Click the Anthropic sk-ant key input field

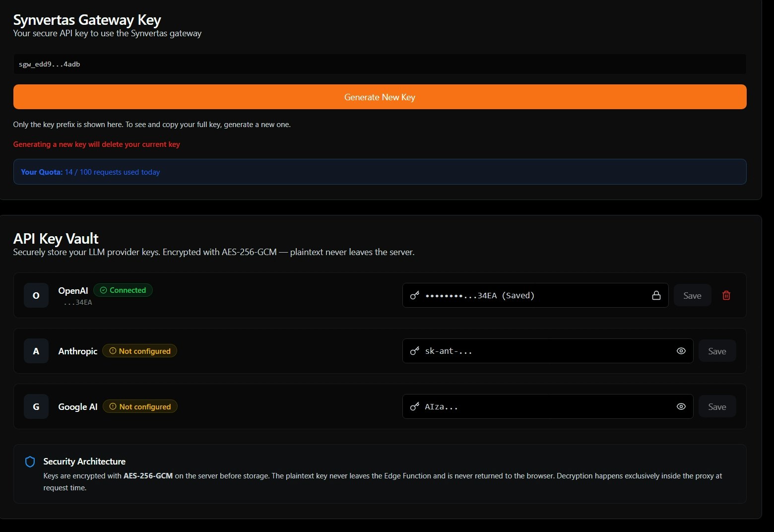coord(548,351)
